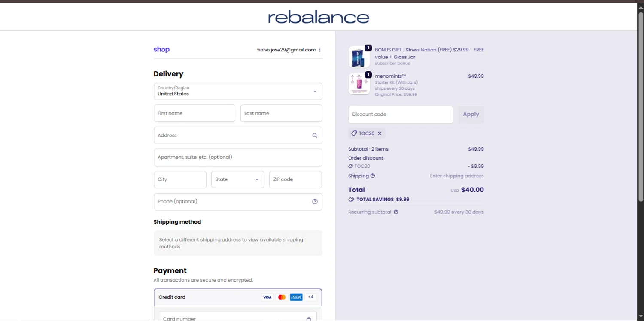644x321 pixels.
Task: Click the Phone (optional) field
Action: (x=238, y=202)
